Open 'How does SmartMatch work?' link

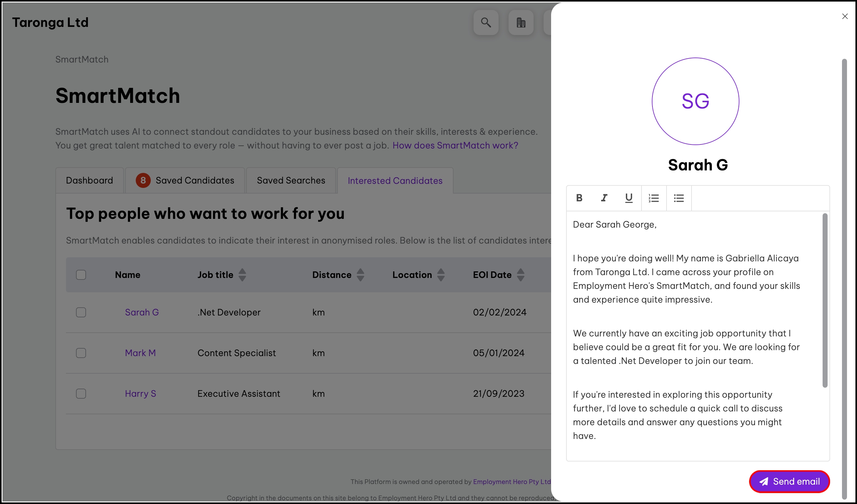click(455, 145)
